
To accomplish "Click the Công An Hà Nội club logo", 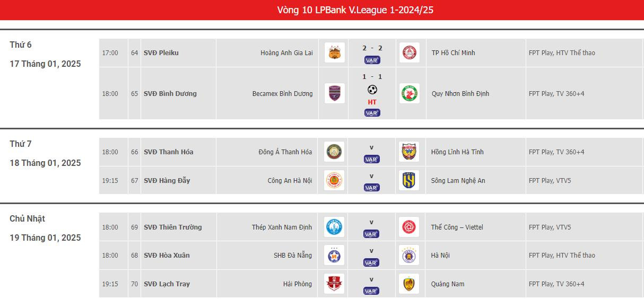I will coord(334,180).
